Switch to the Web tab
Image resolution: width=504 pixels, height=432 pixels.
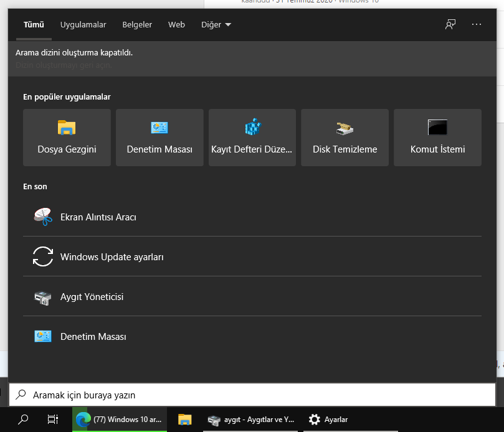(176, 25)
